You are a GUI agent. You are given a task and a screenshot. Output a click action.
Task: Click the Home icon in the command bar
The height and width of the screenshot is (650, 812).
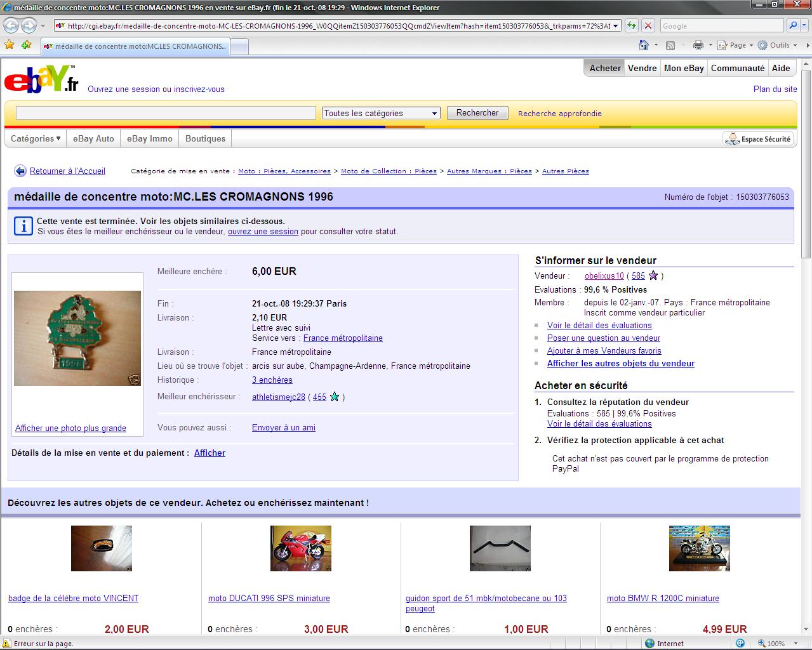tap(644, 45)
